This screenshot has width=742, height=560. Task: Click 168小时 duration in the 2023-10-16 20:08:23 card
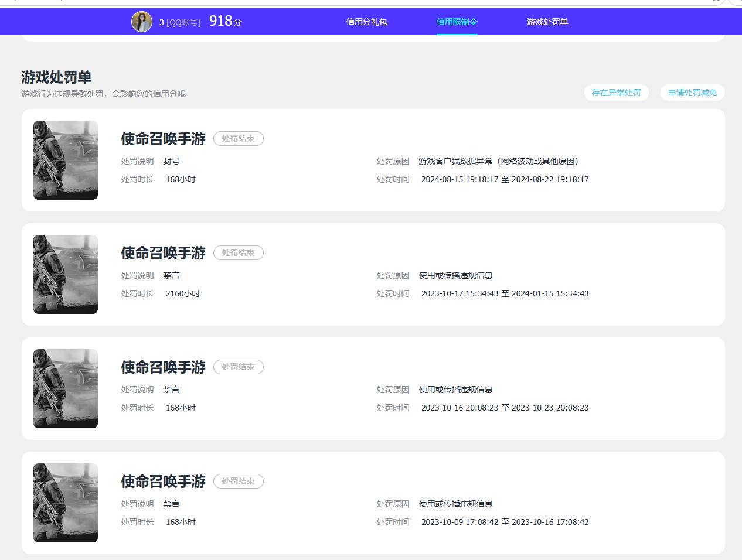point(181,408)
